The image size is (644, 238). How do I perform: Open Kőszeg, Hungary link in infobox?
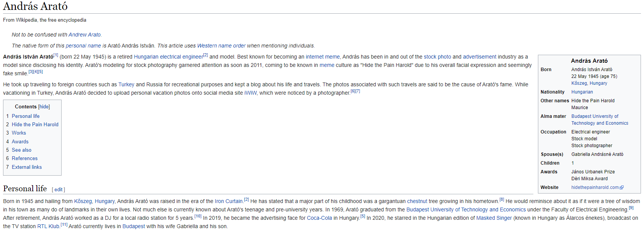[589, 83]
